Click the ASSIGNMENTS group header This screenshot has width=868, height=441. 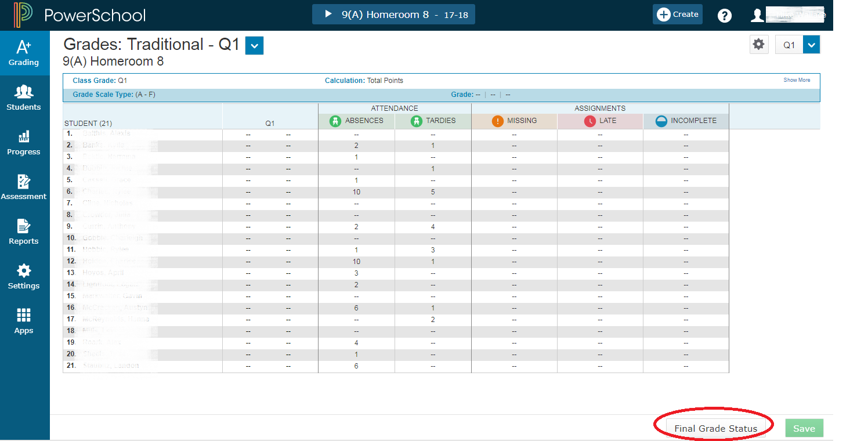tap(600, 109)
